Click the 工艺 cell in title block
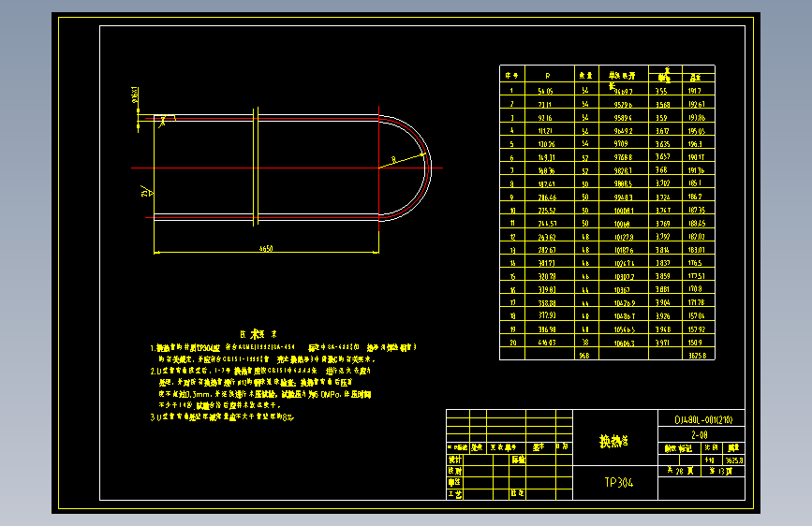812x526 pixels. [x=454, y=494]
